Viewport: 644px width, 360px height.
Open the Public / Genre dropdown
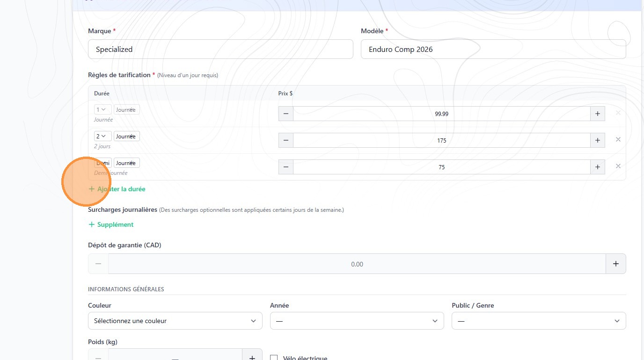(538, 321)
